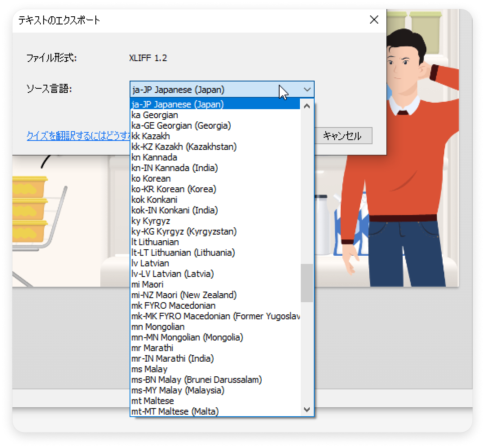Choose kk-KZ Kazakh (Kazakhstan)
Viewport: 485px width, 448px height.
(215, 147)
